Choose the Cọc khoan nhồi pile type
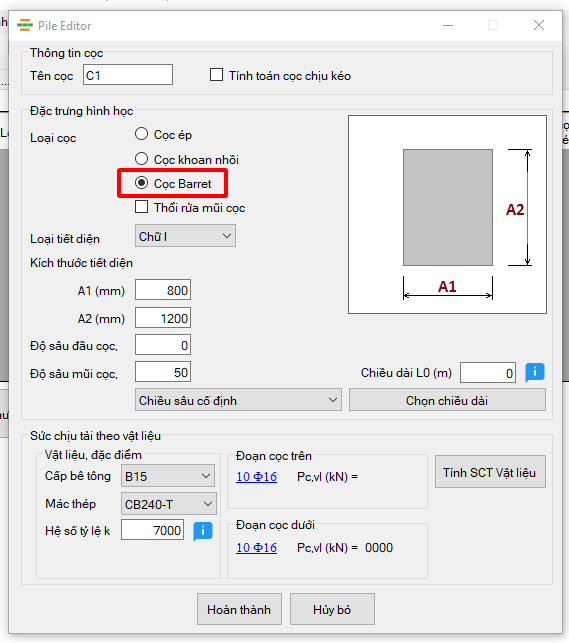This screenshot has height=643, width=569. point(141,159)
